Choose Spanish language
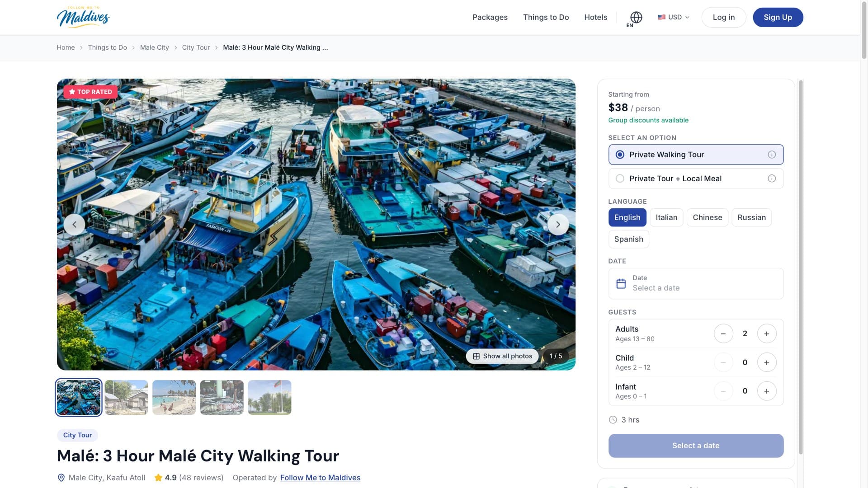 (628, 239)
